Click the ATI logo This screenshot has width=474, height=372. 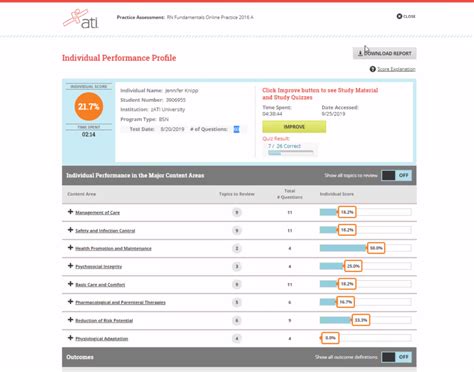[81, 19]
